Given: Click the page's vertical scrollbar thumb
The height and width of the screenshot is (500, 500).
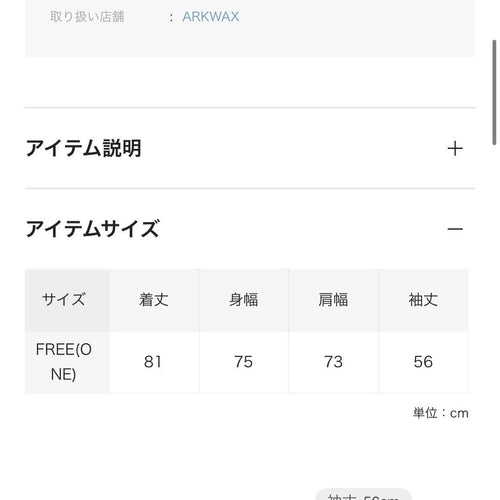Looking at the screenshot, I should [495, 92].
